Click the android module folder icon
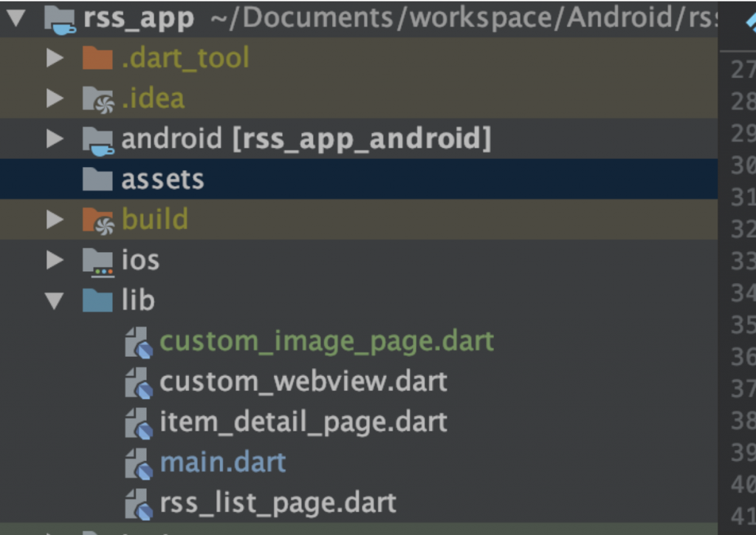756x535 pixels. (98, 140)
